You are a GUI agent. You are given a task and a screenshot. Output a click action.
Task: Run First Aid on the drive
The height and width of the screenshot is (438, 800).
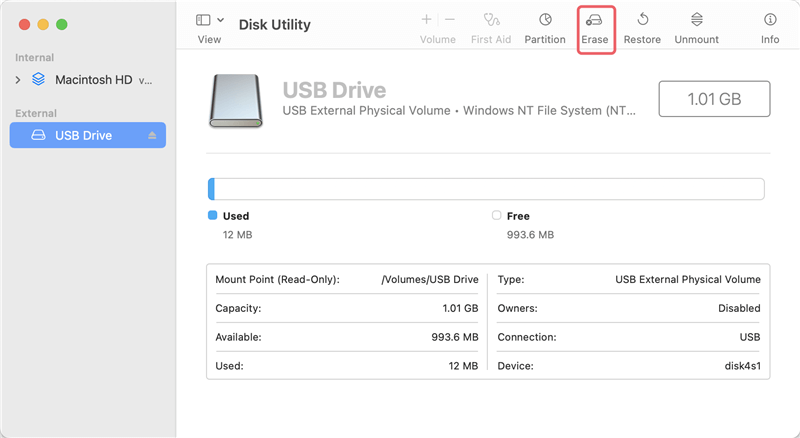coord(491,20)
